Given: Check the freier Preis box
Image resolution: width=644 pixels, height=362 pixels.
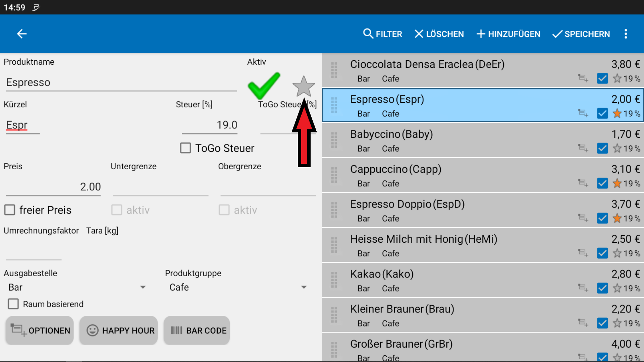Looking at the screenshot, I should (10, 210).
